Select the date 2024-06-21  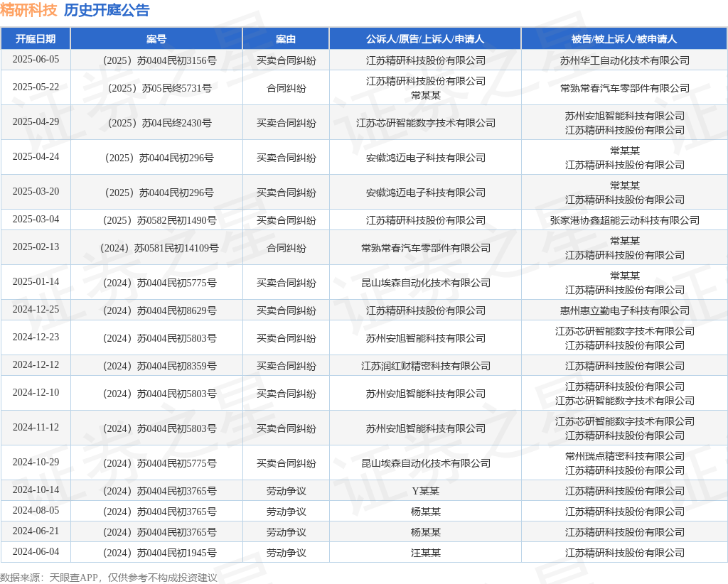tap(36, 531)
